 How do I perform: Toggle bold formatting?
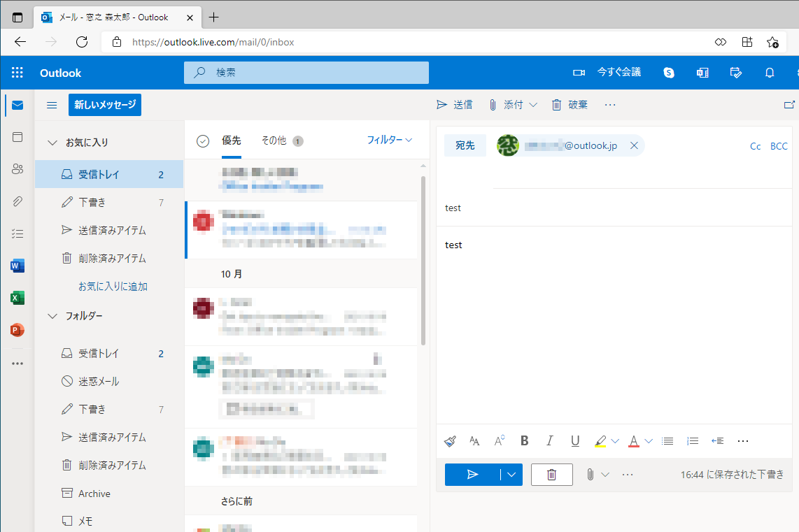click(x=524, y=440)
